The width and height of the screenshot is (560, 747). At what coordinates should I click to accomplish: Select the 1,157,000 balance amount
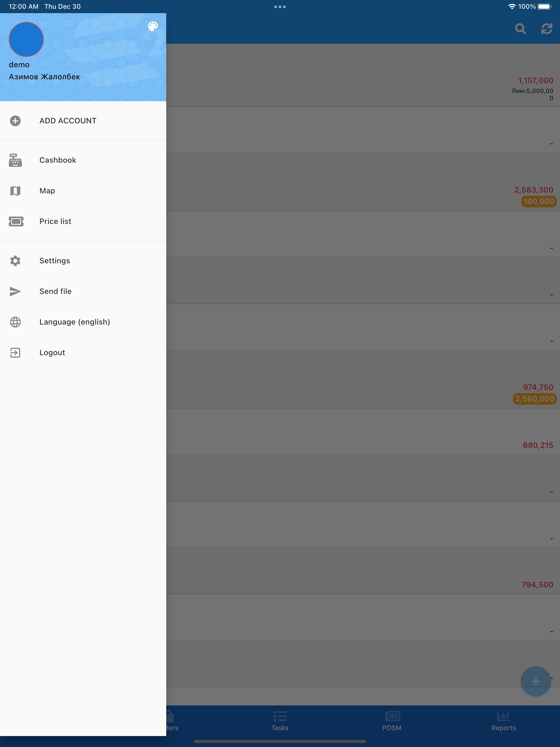pyautogui.click(x=536, y=81)
